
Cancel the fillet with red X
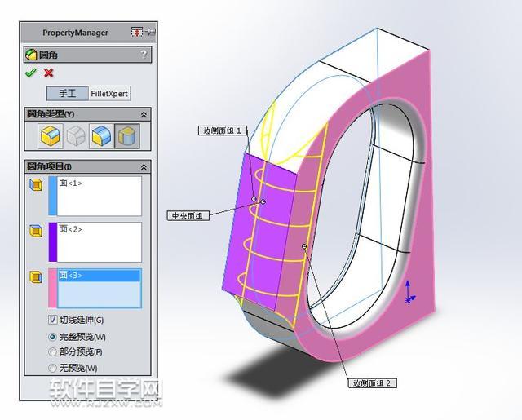click(x=49, y=73)
